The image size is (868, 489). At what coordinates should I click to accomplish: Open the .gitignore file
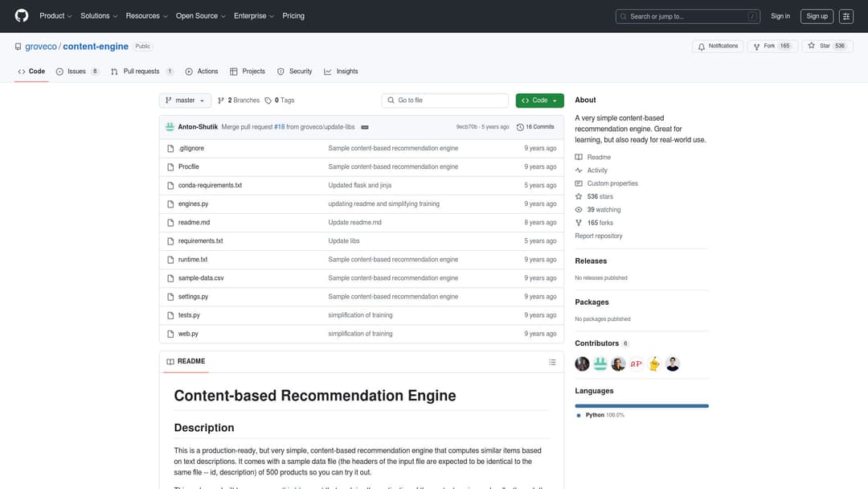(191, 149)
